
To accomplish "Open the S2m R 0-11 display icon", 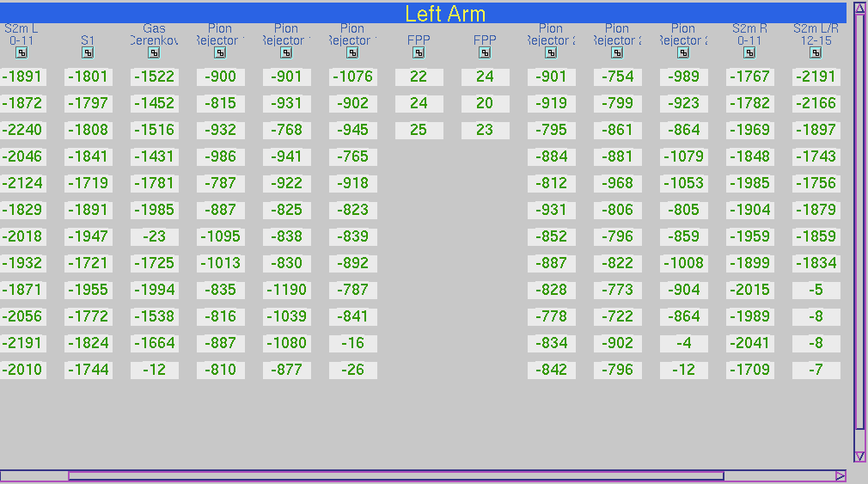I will pyautogui.click(x=749, y=53).
